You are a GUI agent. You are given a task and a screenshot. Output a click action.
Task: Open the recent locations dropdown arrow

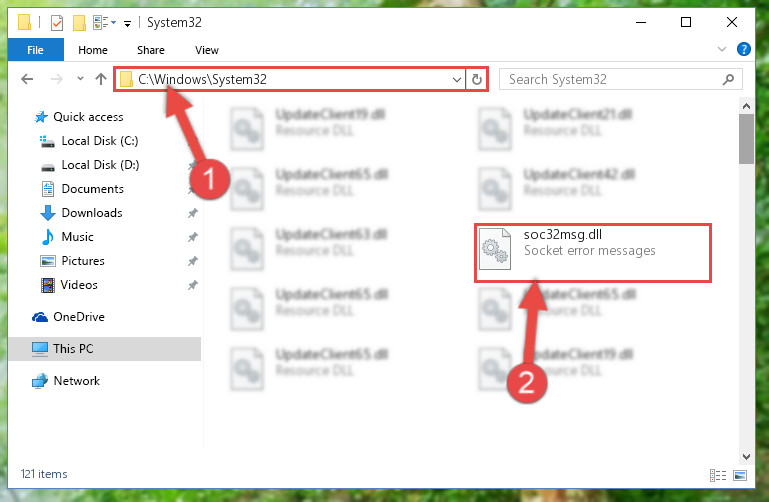pos(80,78)
